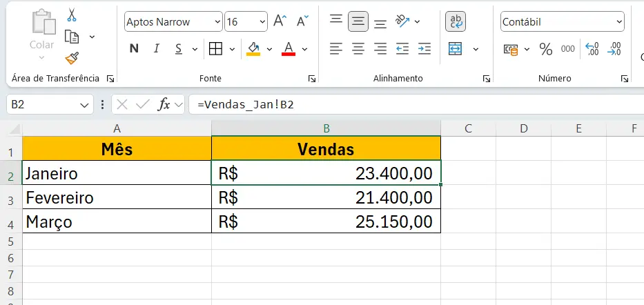Click formula bar with =Vendas_Jan!B2
This screenshot has height=305, width=644.
coord(416,105)
